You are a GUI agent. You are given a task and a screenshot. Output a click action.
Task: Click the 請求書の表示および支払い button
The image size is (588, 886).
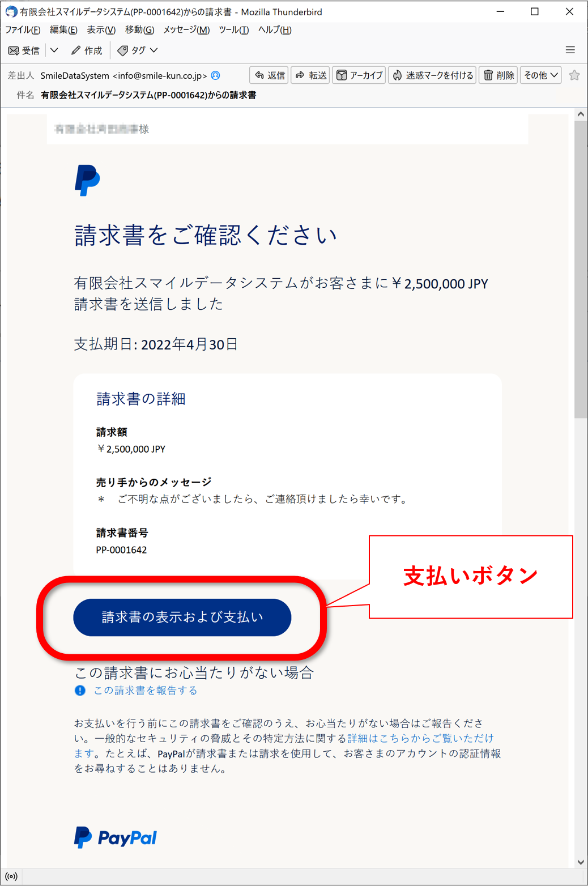tap(182, 617)
